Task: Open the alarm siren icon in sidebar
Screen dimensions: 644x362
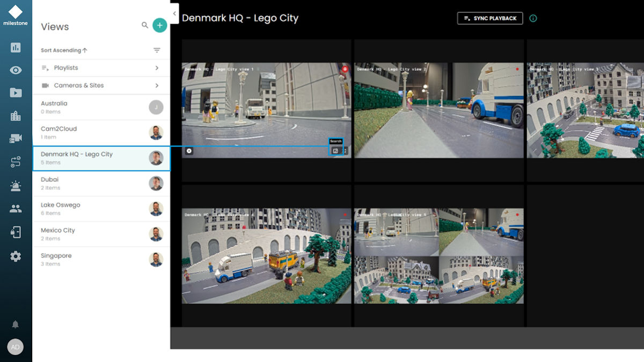Action: 16,186
